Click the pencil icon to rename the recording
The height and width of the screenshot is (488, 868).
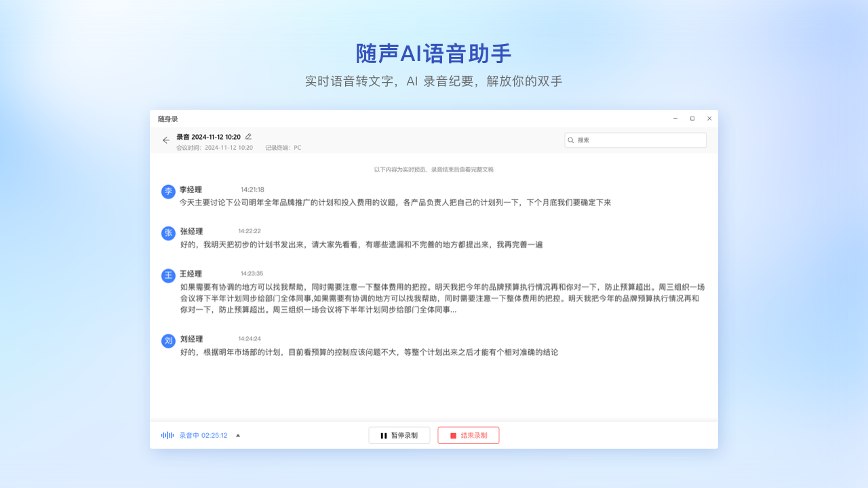[248, 136]
